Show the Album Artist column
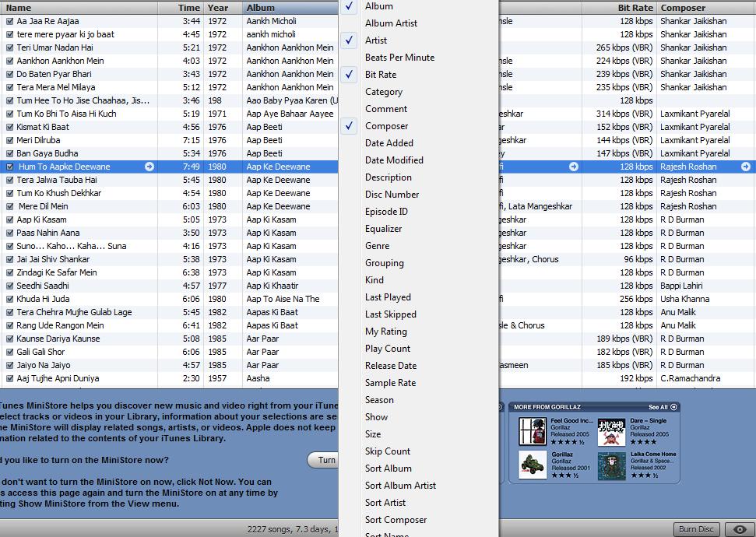 click(419, 23)
